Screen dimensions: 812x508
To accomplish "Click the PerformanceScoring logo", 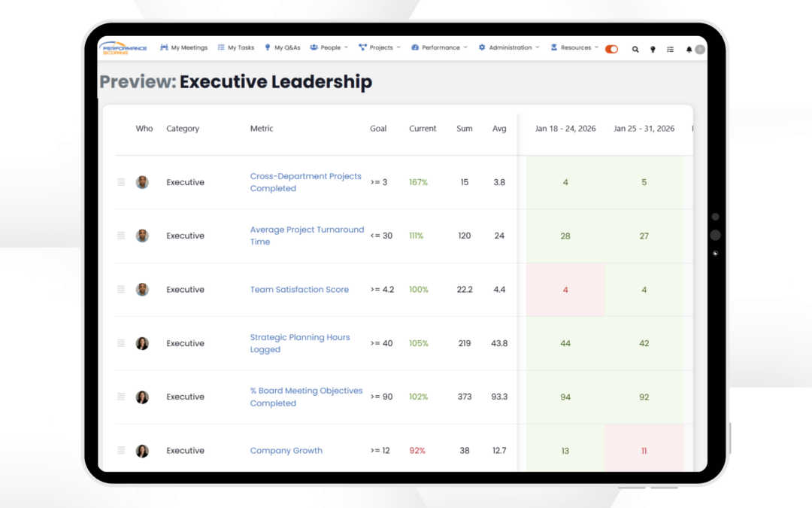I will pyautogui.click(x=122, y=48).
